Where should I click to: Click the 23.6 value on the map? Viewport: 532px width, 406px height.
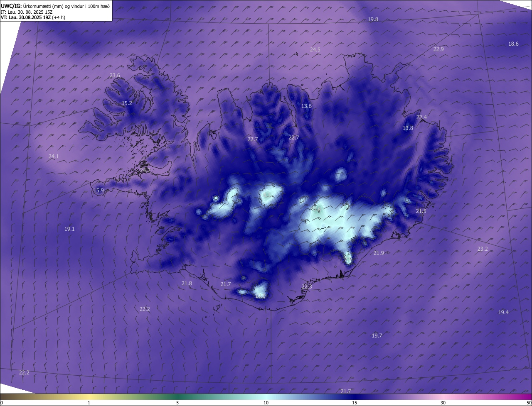pyautogui.click(x=115, y=76)
